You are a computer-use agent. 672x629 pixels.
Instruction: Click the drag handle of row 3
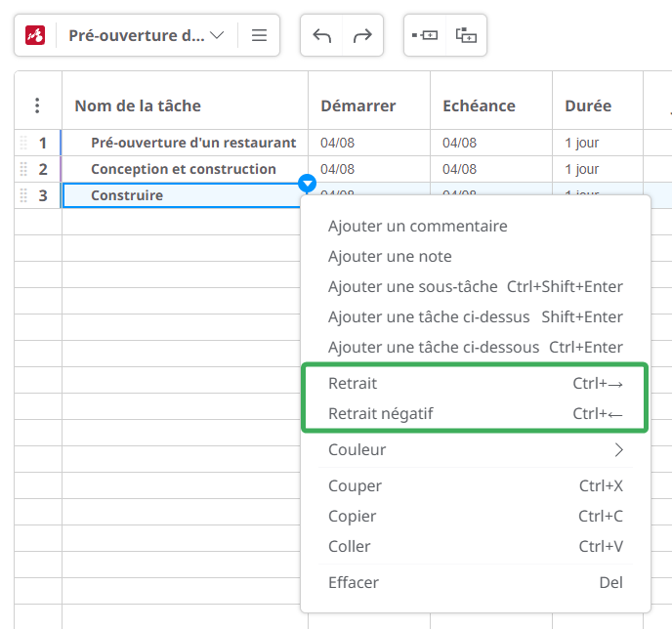click(23, 195)
